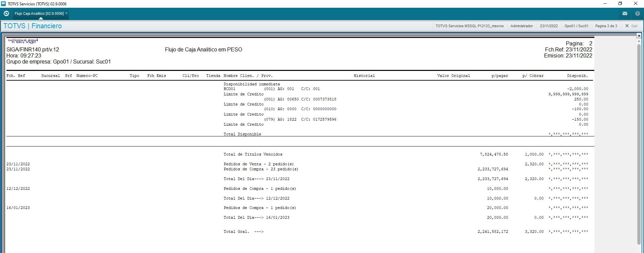Click the grand total 3,320.00 value
Screen dimensions: 644x253
(x=534, y=231)
